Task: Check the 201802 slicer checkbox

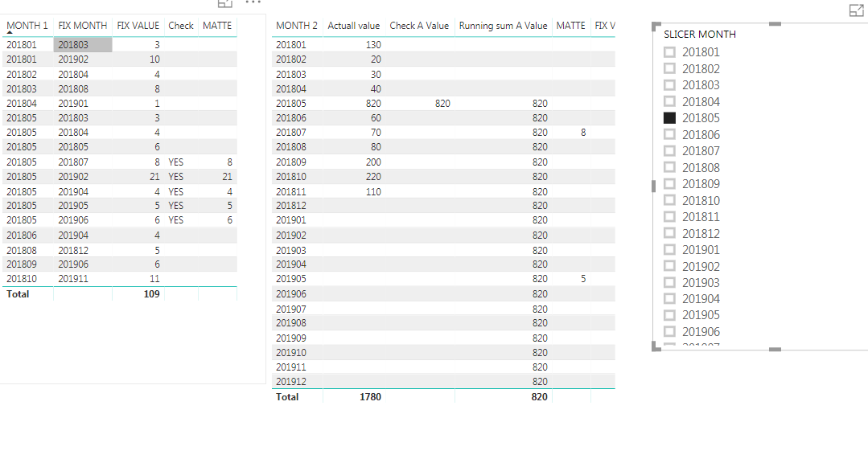Action: point(669,68)
